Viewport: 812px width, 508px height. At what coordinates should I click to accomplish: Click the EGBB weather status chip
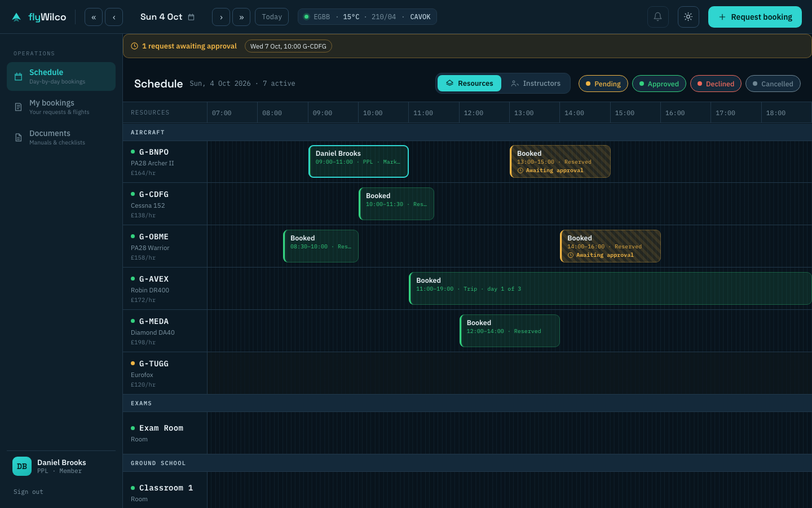pos(367,17)
